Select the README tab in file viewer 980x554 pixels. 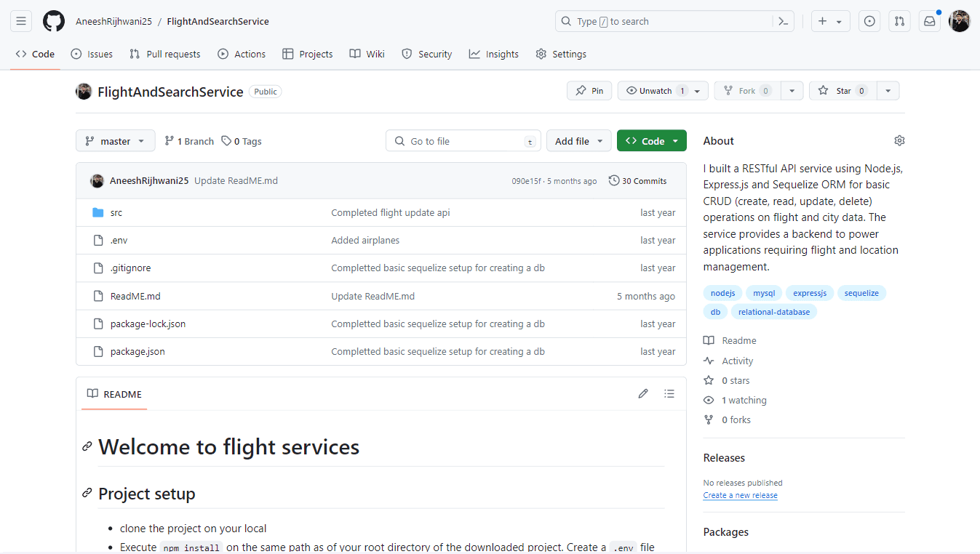click(x=114, y=394)
